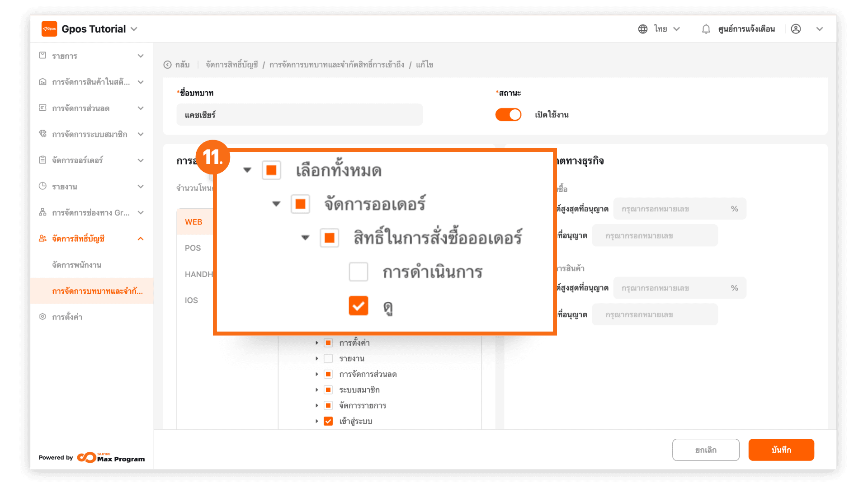868x488 pixels.
Task: Expand the รายงาน permission tree arrow
Action: pos(317,358)
